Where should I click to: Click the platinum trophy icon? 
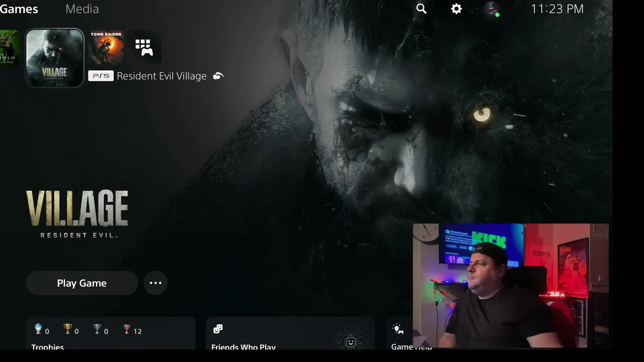(38, 329)
